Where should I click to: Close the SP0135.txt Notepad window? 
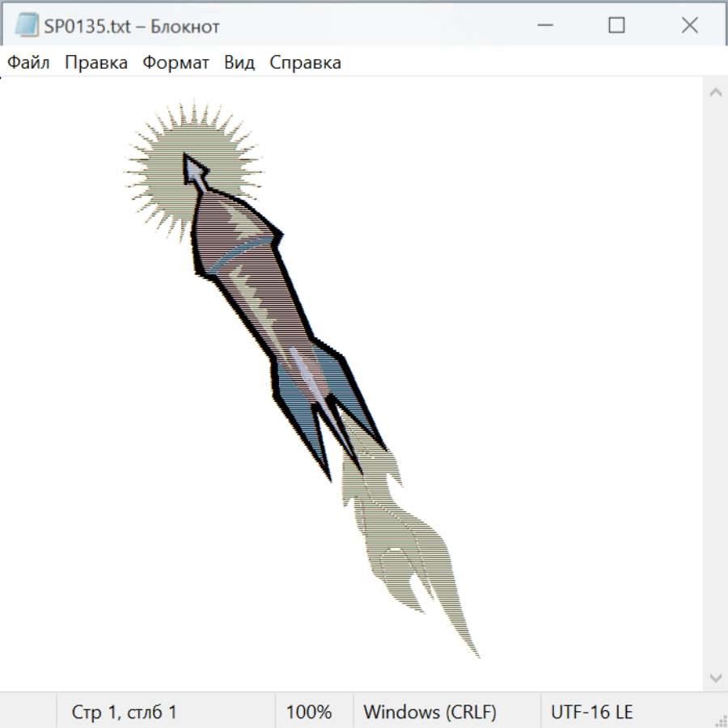689,26
